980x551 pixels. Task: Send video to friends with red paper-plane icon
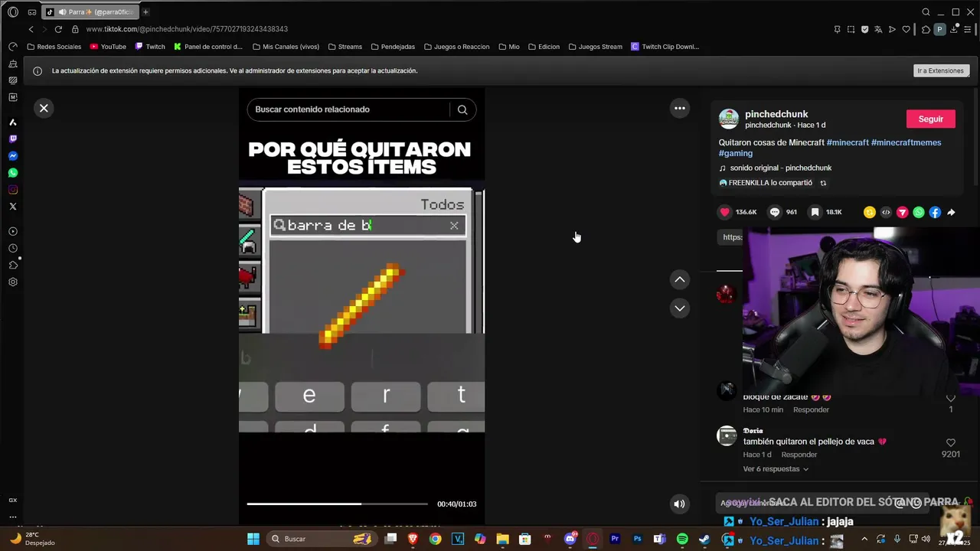(902, 212)
